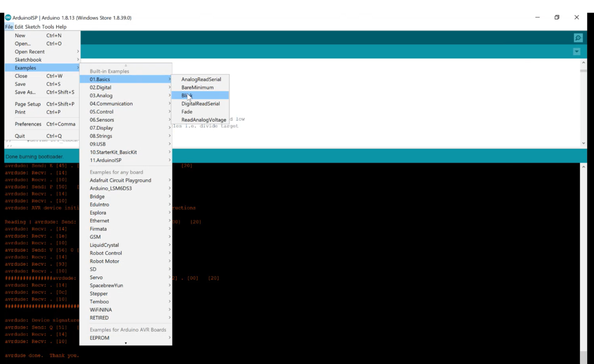Expand the 06.Sensors examples submenu
This screenshot has height=364, width=594.
pyautogui.click(x=126, y=120)
